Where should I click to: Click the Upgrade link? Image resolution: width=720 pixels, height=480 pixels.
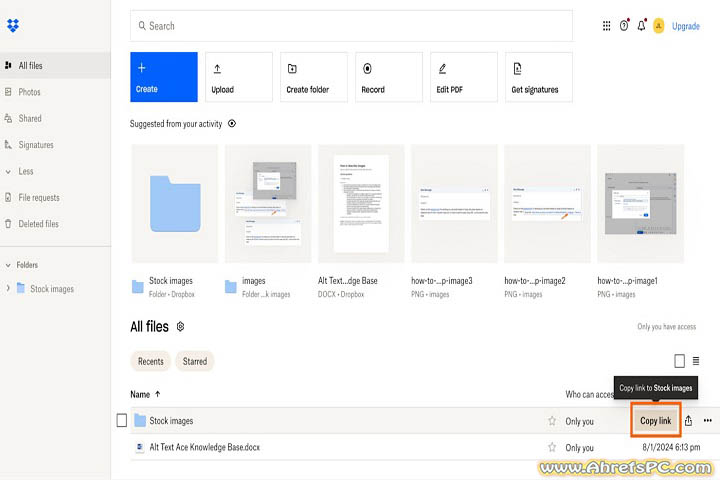pyautogui.click(x=686, y=26)
